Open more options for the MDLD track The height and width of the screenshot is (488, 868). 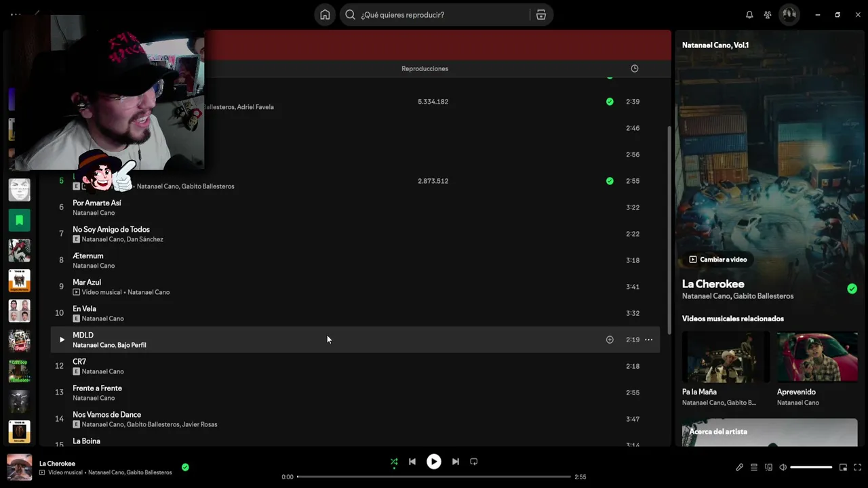648,340
